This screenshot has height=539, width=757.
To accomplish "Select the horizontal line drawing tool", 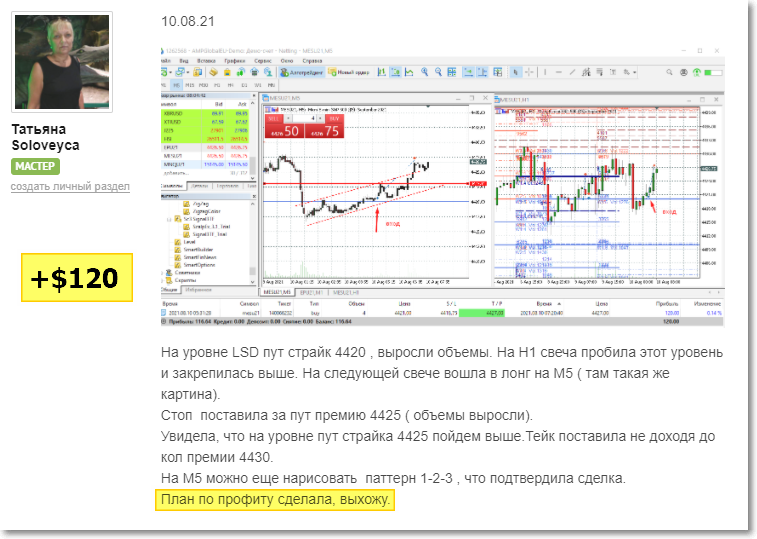I will 559,72.
